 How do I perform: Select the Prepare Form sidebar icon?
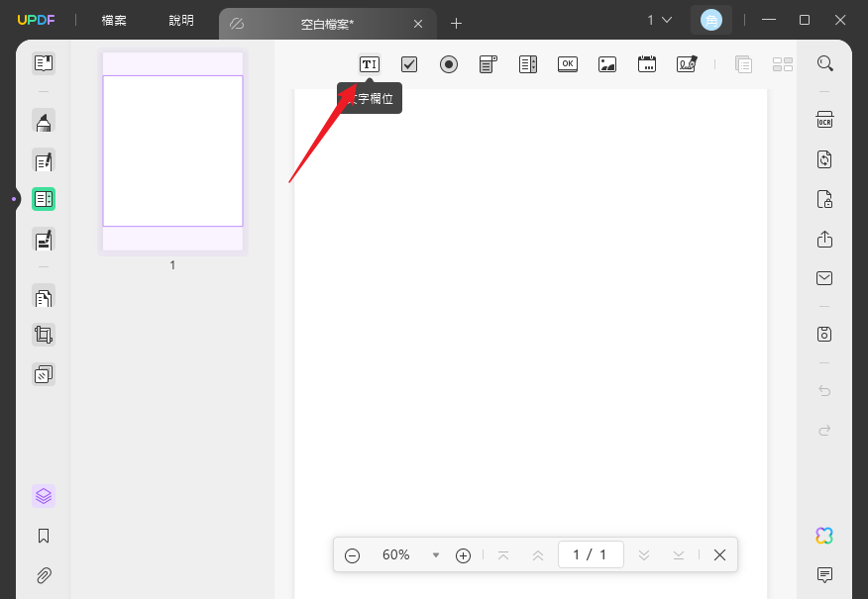(x=44, y=199)
